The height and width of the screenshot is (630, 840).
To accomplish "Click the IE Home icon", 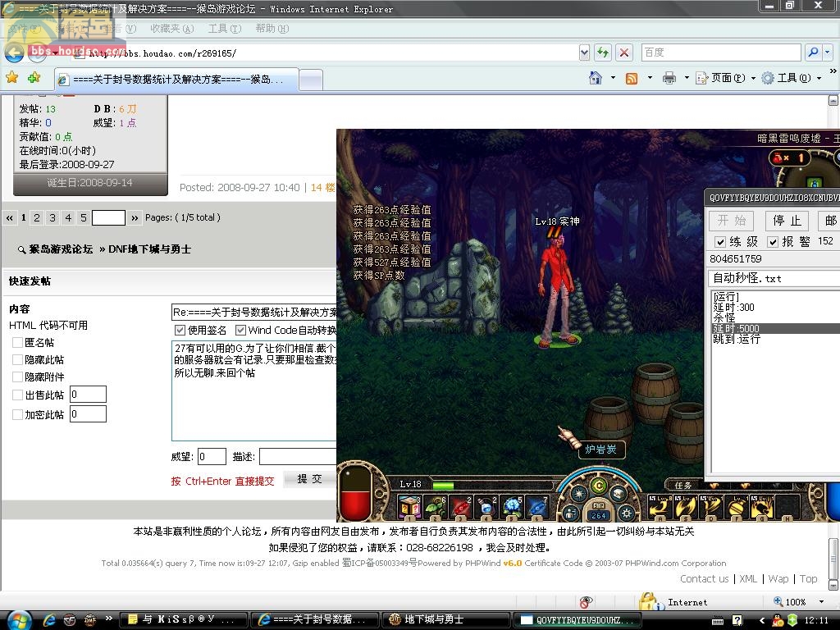I will point(596,78).
